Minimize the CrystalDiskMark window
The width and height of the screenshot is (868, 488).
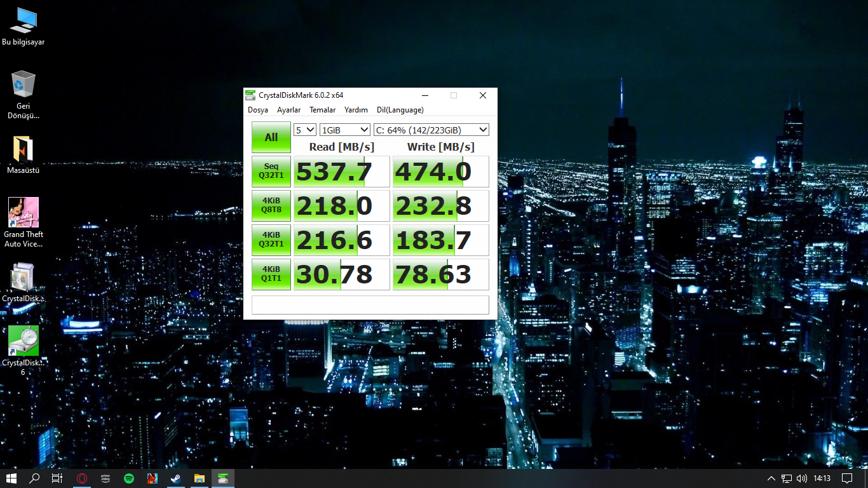click(424, 95)
